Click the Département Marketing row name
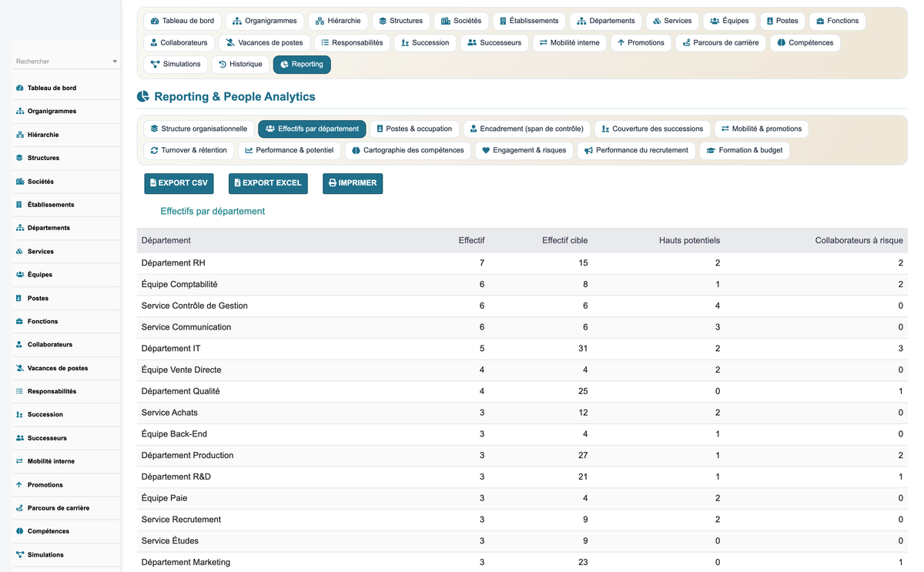 tap(186, 562)
